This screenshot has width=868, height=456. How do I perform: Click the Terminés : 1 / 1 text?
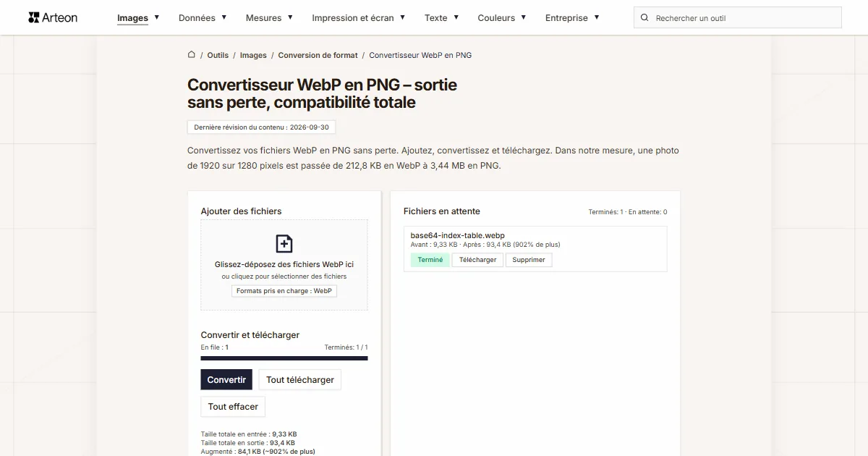[x=346, y=347]
